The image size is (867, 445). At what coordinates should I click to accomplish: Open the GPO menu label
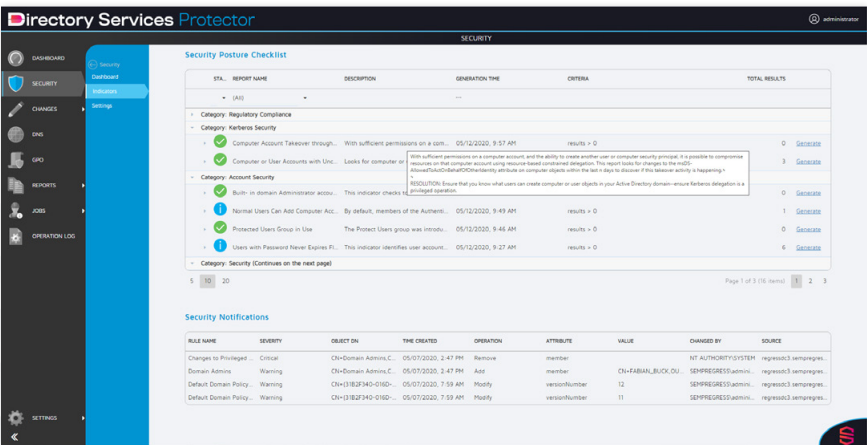pyautogui.click(x=38, y=160)
